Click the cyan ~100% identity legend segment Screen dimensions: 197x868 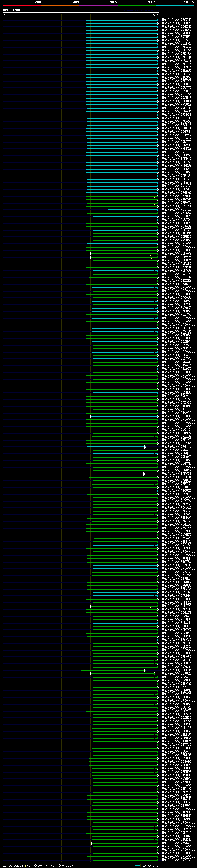tap(175, 6)
